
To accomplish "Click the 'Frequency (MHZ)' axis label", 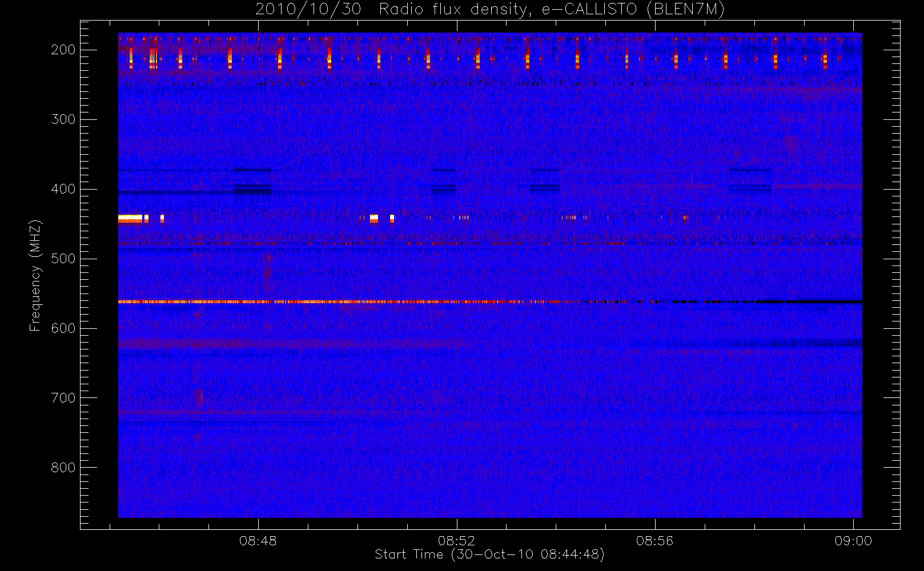I will 35,275.
